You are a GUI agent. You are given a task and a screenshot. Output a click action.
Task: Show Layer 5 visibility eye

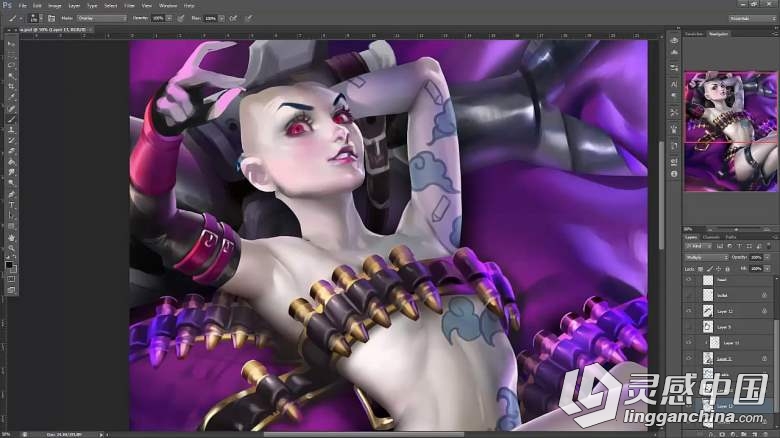pos(689,327)
